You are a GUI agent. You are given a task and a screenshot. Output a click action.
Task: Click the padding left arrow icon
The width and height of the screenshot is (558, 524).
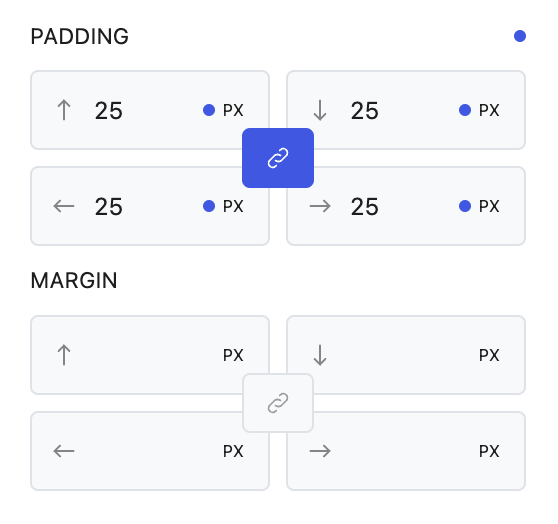pos(64,206)
